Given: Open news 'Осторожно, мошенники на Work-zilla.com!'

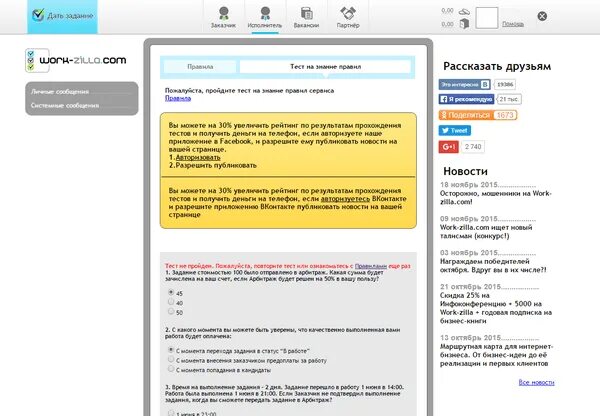Looking at the screenshot, I should point(496,197).
